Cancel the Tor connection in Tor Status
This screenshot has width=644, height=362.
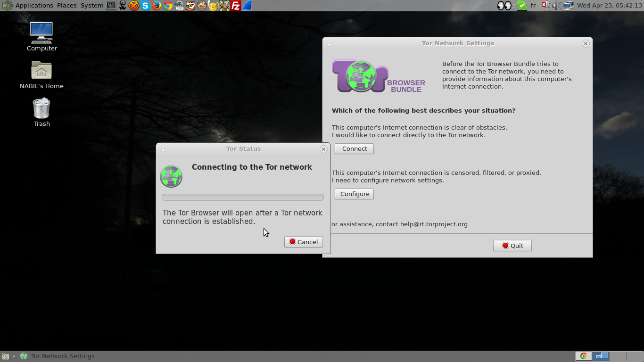pyautogui.click(x=303, y=242)
